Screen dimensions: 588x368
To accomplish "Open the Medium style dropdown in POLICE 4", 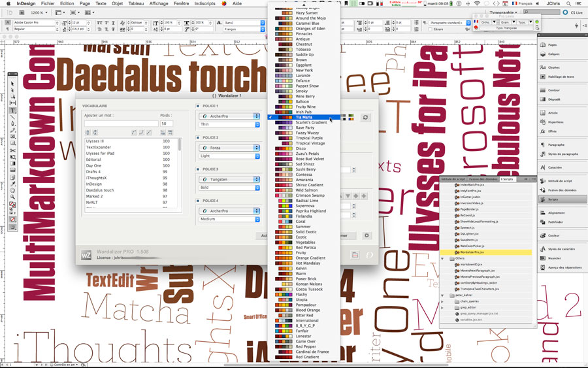I will [x=229, y=219].
